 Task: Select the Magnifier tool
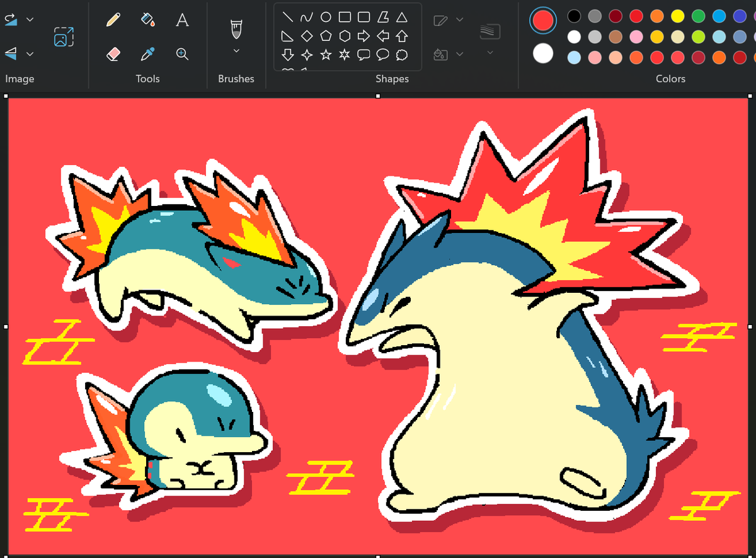point(183,54)
